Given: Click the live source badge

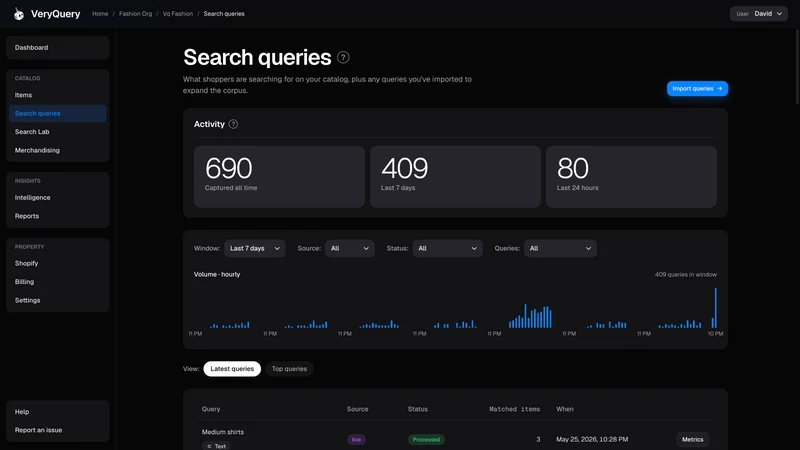Looking at the screenshot, I should [x=356, y=439].
